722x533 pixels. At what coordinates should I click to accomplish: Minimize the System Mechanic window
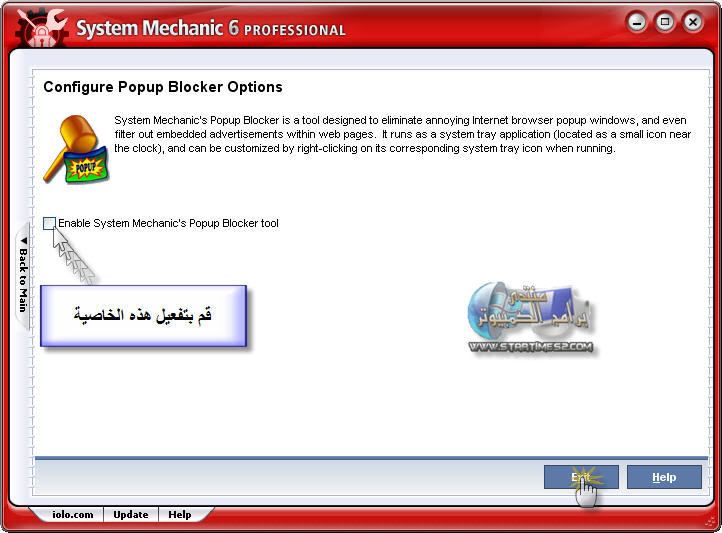[637, 22]
